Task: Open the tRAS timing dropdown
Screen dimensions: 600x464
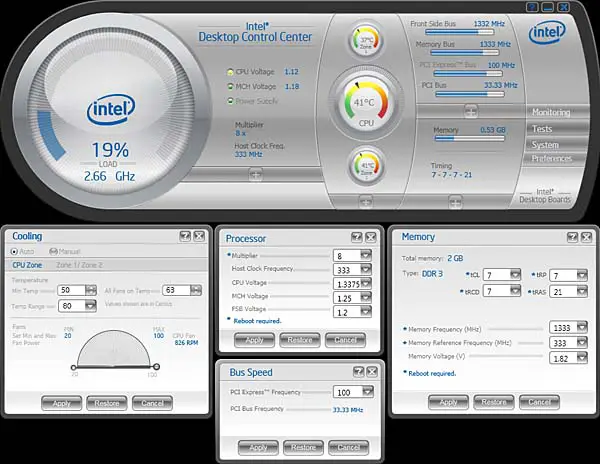Action: tap(582, 291)
